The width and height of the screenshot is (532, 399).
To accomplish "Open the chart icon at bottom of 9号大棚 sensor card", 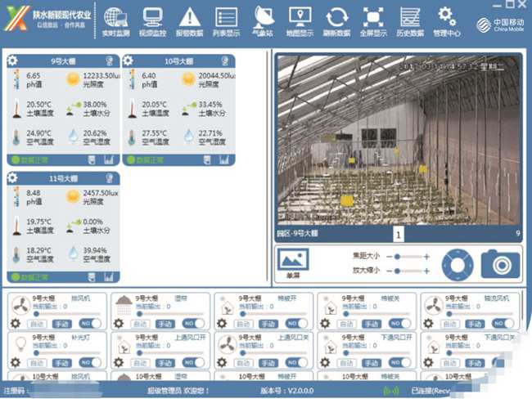I will (x=109, y=159).
